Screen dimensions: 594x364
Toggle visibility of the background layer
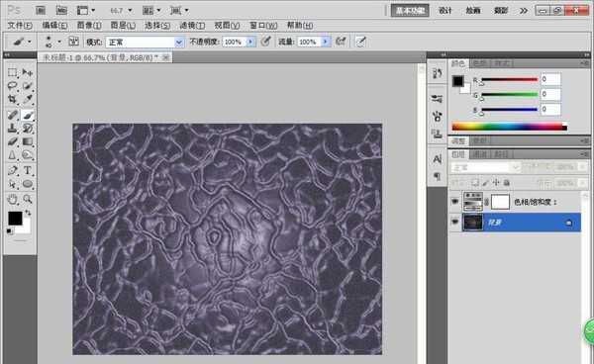tap(455, 223)
